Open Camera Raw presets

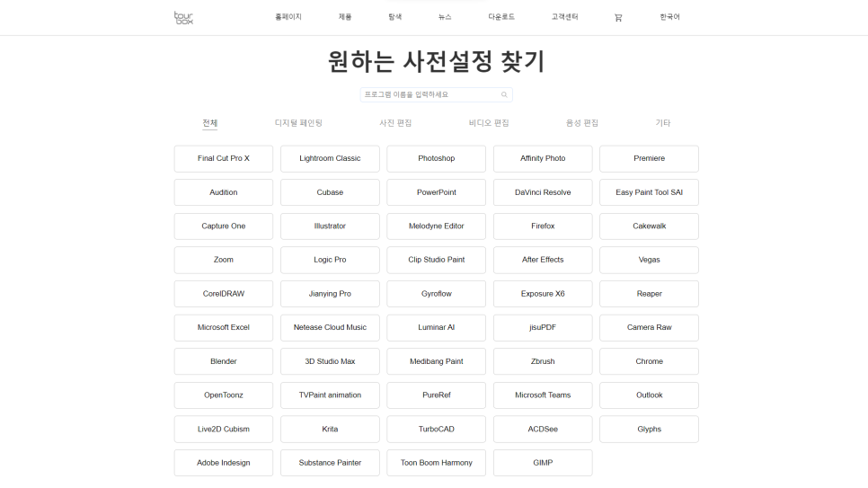649,328
